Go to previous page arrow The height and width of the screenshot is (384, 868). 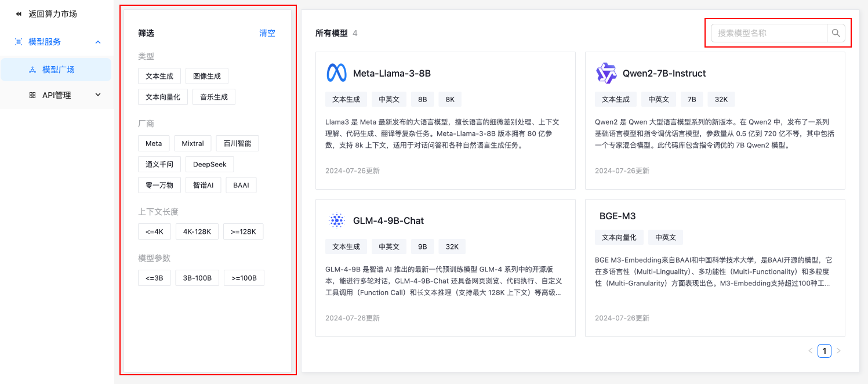tap(811, 351)
